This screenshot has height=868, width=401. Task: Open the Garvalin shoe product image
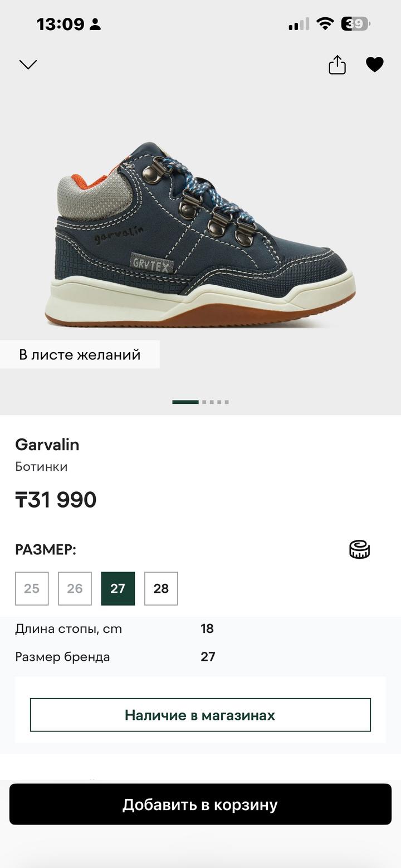pyautogui.click(x=199, y=234)
